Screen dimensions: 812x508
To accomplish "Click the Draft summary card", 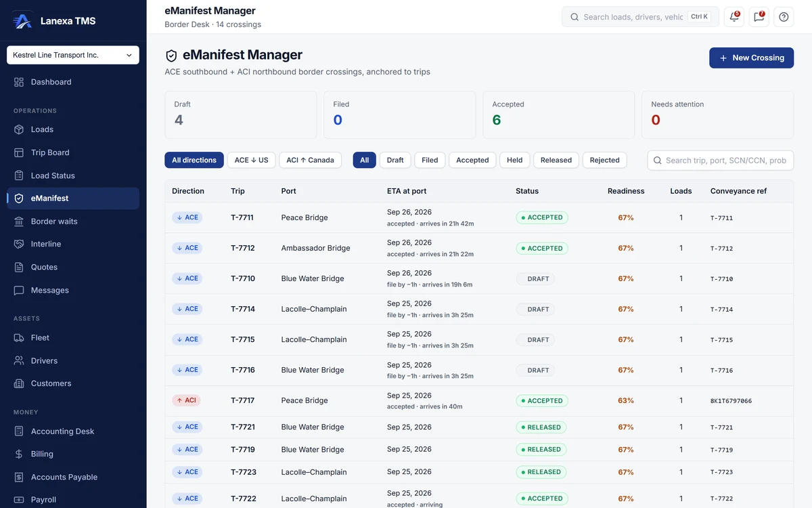I will point(241,115).
